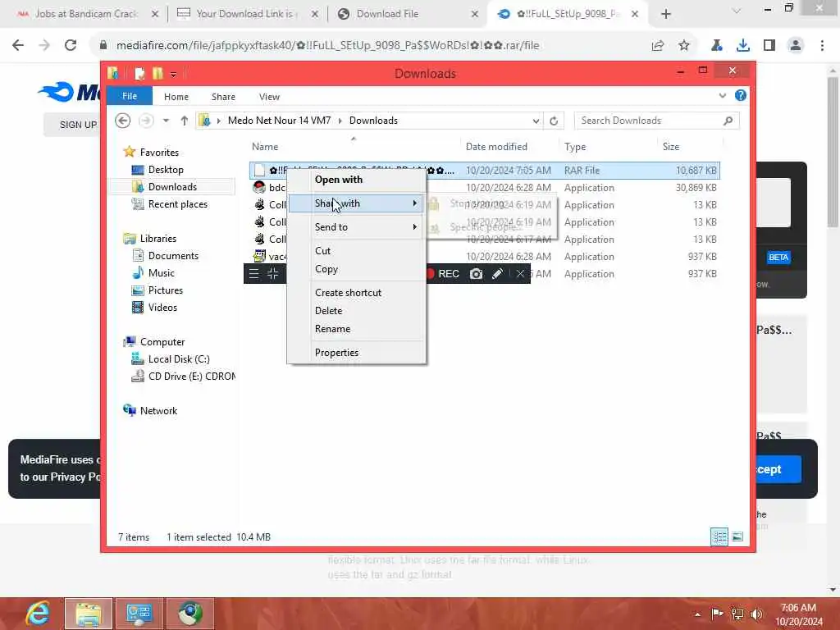Close the Bandicam recording toolbar
Image resolution: width=840 pixels, height=630 pixels.
(520, 274)
